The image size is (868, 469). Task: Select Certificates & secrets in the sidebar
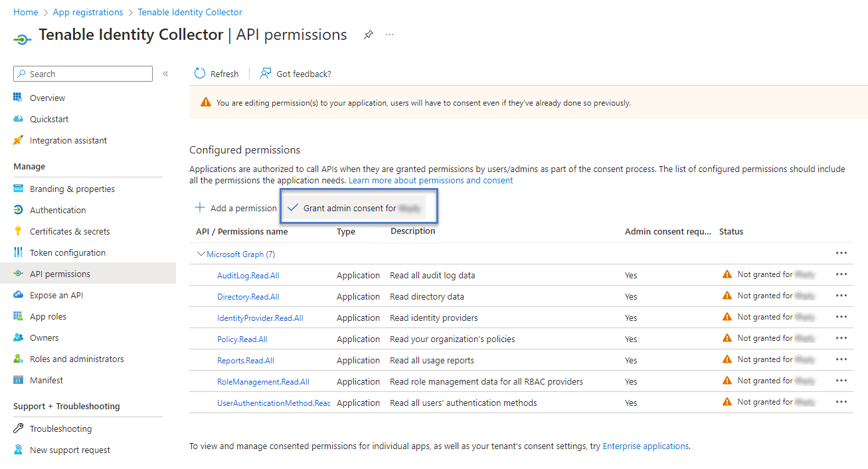click(70, 231)
